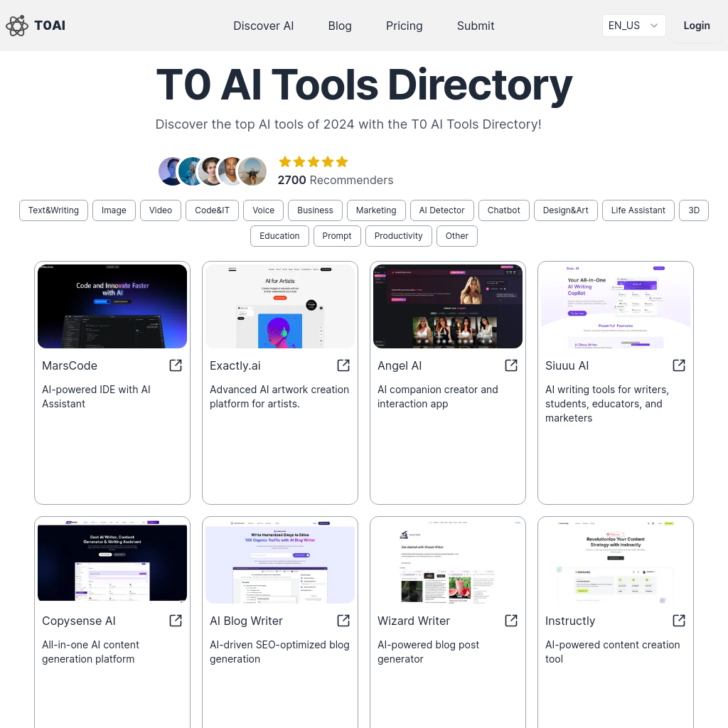Show Productivity category tools
The height and width of the screenshot is (728, 728).
tap(398, 236)
